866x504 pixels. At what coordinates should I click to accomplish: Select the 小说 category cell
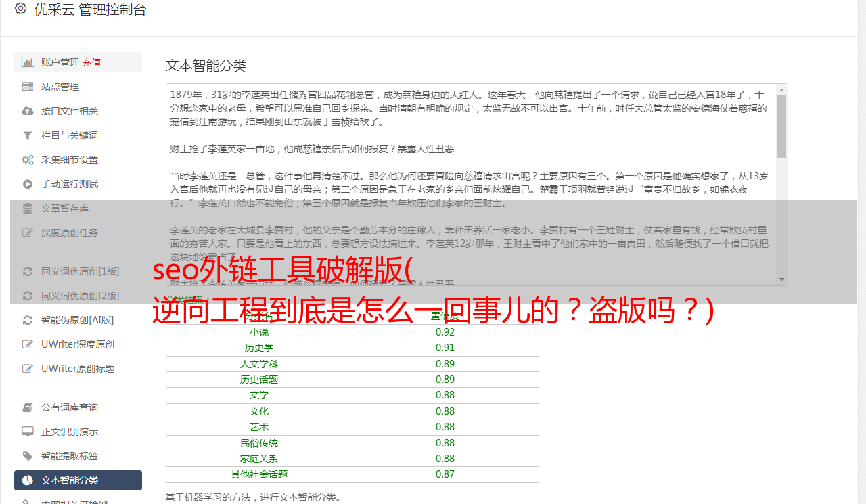pyautogui.click(x=259, y=332)
